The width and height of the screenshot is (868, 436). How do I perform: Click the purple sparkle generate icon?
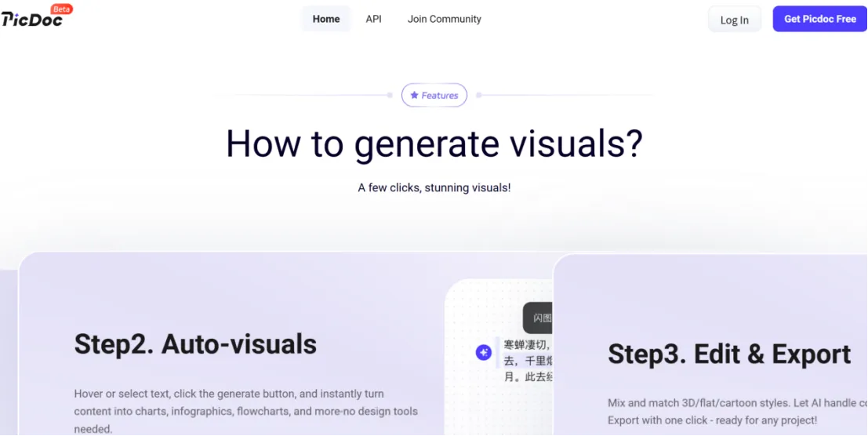pyautogui.click(x=484, y=353)
